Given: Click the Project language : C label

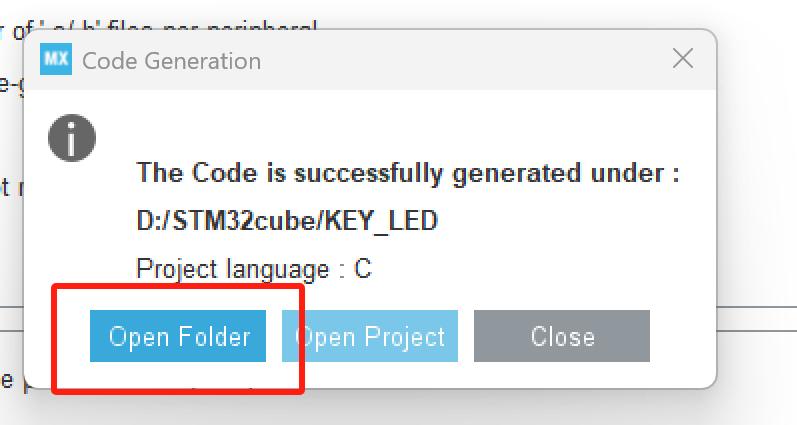Looking at the screenshot, I should click(253, 269).
